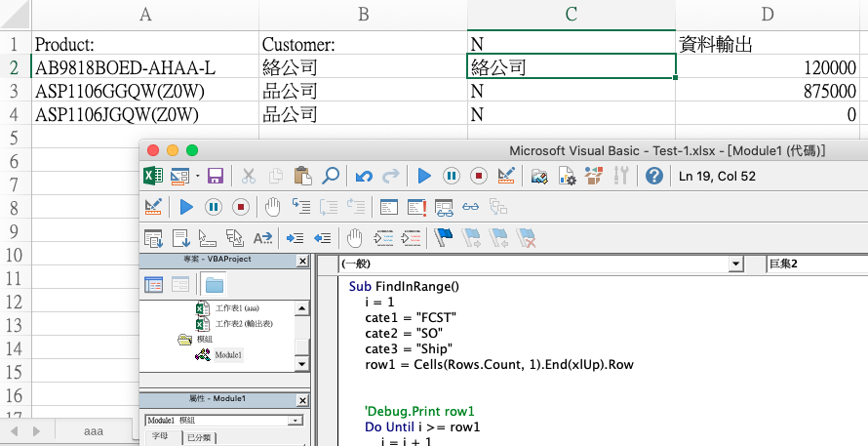
Task: Click the Quick Watch glasses icon
Action: click(x=471, y=207)
